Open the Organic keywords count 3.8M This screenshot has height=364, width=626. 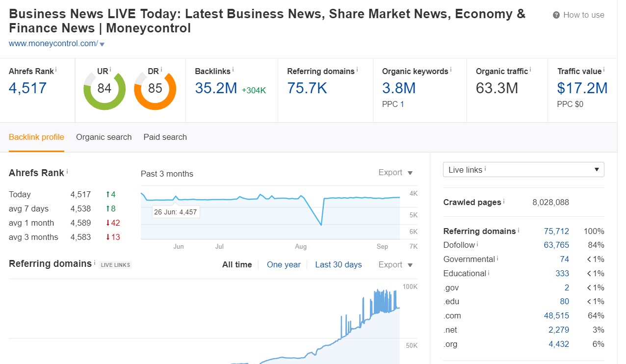click(x=399, y=88)
